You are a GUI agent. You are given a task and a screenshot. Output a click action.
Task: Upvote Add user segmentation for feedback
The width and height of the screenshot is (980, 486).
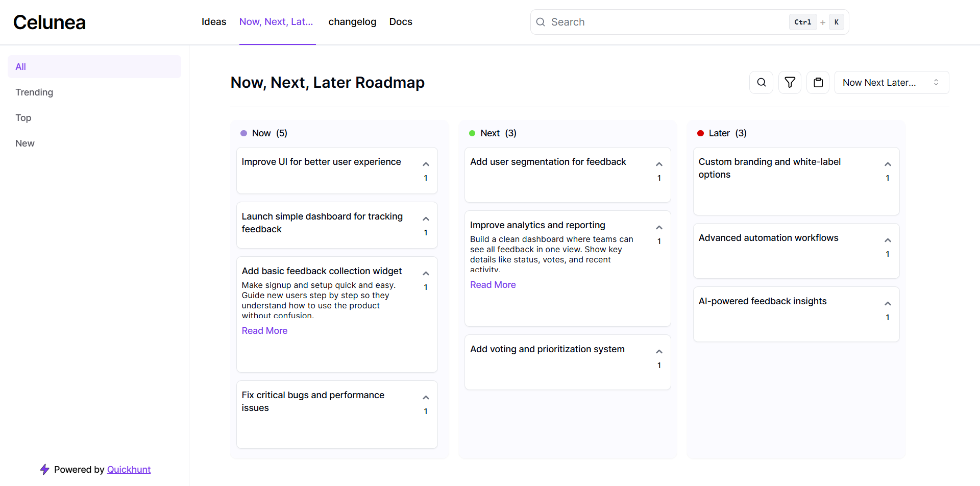tap(659, 164)
